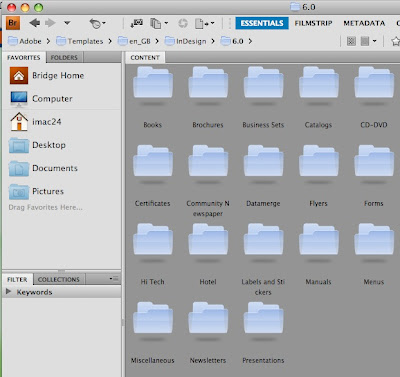The height and width of the screenshot is (377, 400).
Task: Select the Books folder thumbnail
Action: tap(153, 83)
